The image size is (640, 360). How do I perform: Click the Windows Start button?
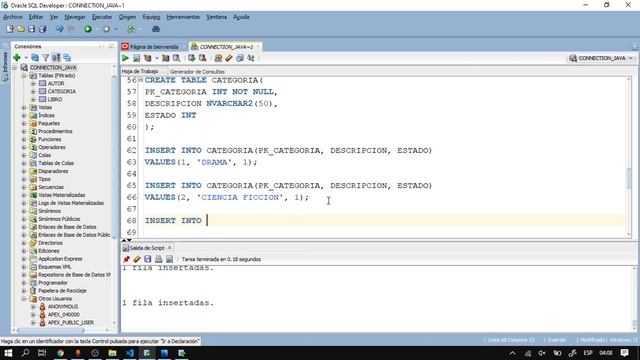click(x=8, y=353)
